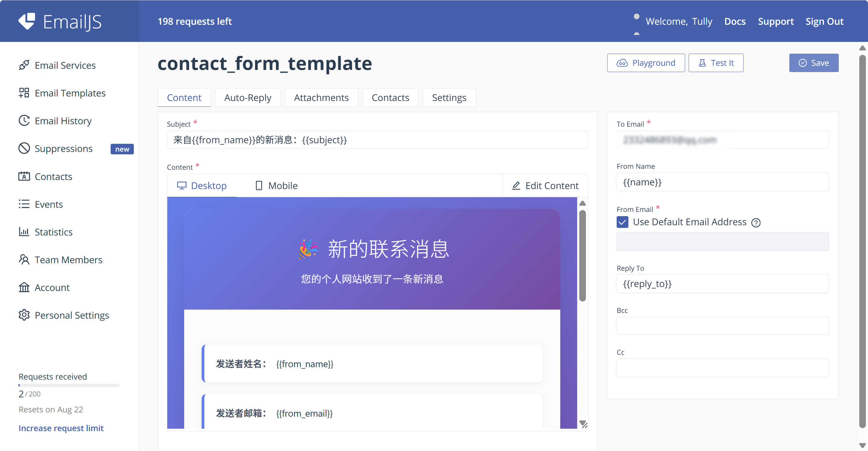The height and width of the screenshot is (451, 868).
Task: Open the Auto-Reply tab
Action: tap(248, 98)
